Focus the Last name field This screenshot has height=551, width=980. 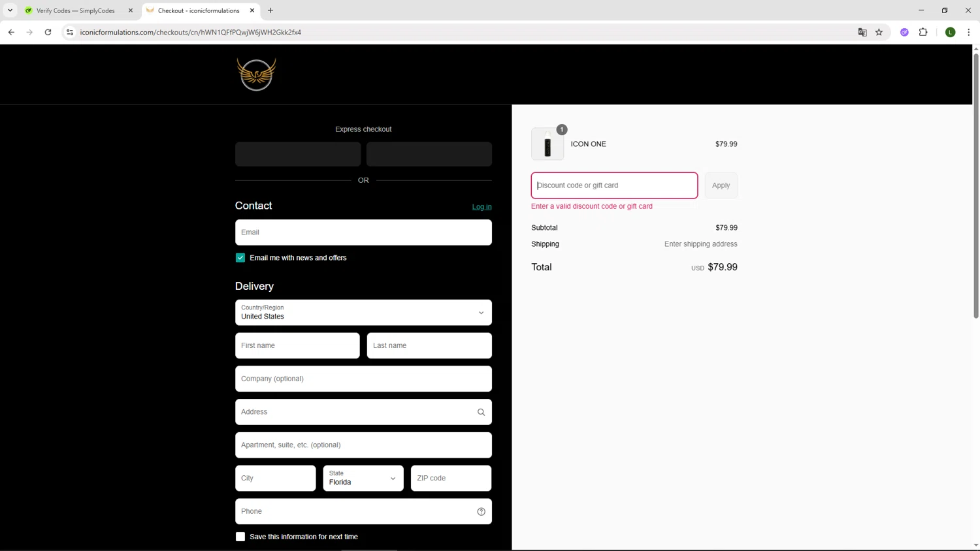click(x=429, y=346)
